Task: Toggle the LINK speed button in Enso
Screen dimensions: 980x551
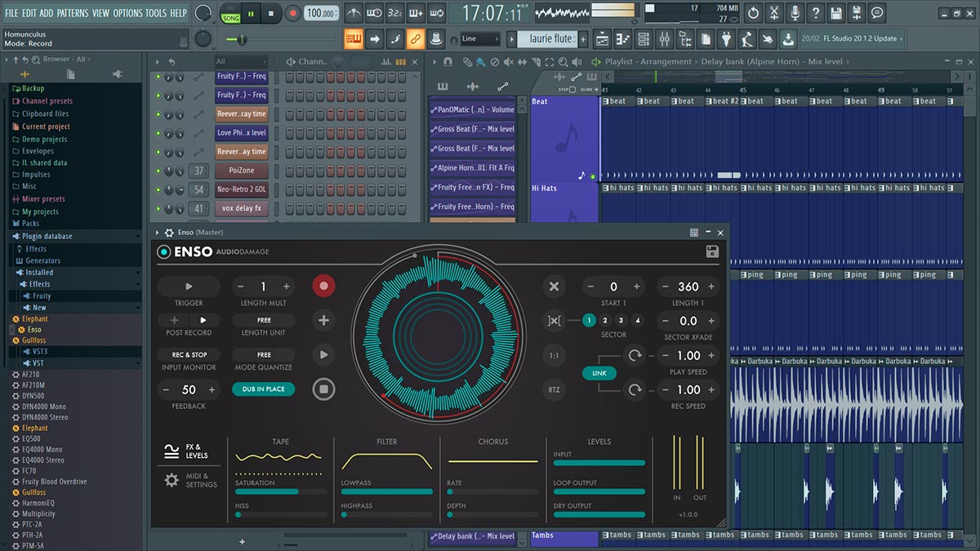Action: (x=599, y=373)
